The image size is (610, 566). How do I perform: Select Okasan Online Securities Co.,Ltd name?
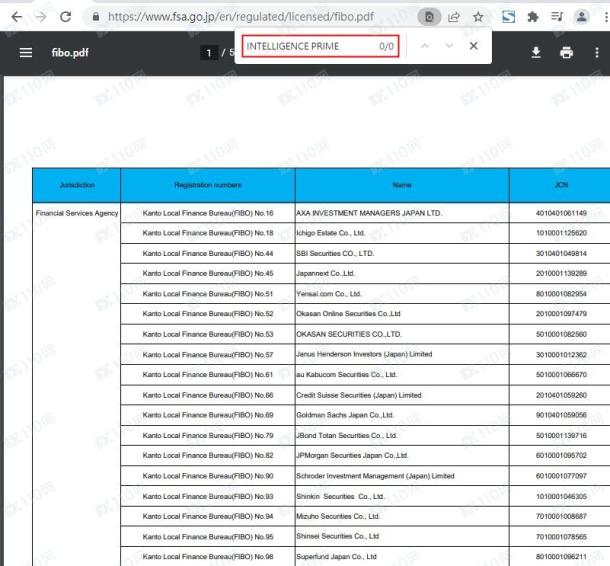(348, 314)
